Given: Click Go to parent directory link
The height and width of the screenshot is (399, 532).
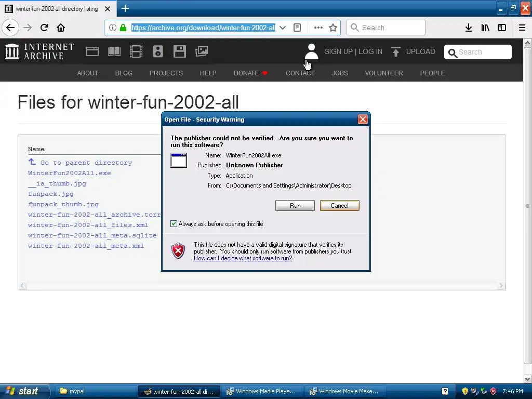Looking at the screenshot, I should point(80,163).
